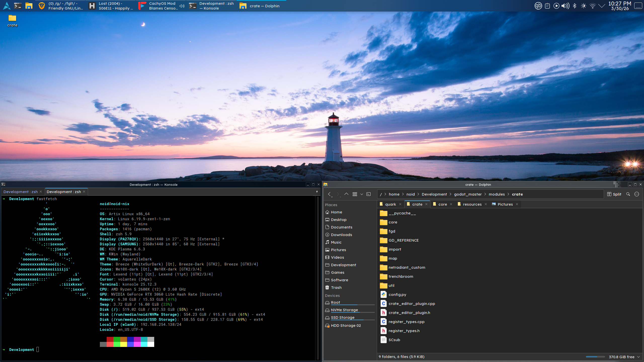Toggle Split view in Dolphin
This screenshot has width=644, height=362.
614,194
